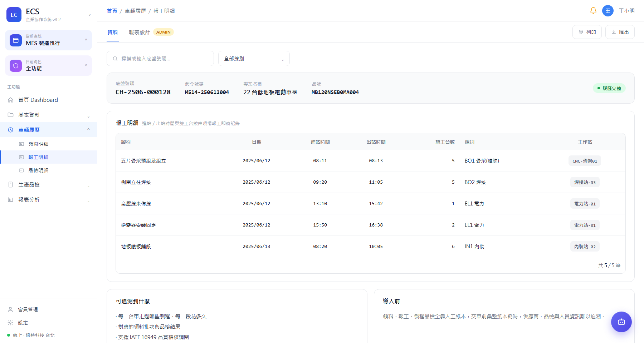Click the 車輛履歷 breadcrumb link

click(x=135, y=11)
